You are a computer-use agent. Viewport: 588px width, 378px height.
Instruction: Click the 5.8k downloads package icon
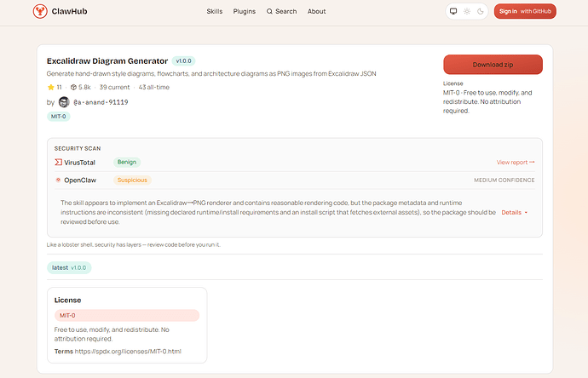tap(73, 88)
